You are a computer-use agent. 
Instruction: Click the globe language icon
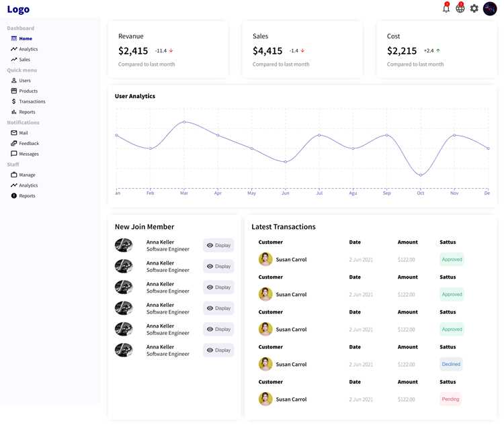coord(460,8)
